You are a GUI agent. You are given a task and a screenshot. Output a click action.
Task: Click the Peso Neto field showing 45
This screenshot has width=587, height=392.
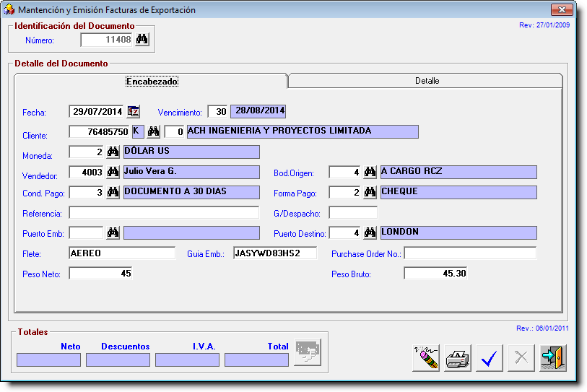[x=100, y=274]
